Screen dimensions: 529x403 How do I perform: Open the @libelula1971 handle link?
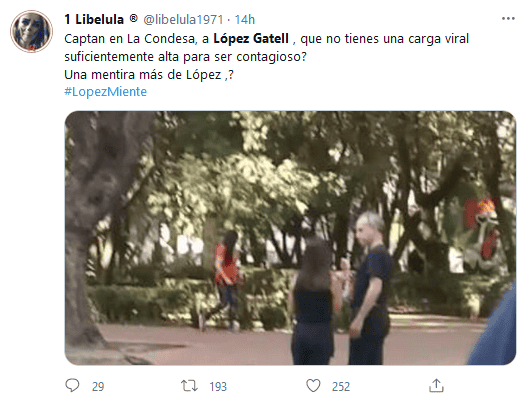tap(183, 20)
